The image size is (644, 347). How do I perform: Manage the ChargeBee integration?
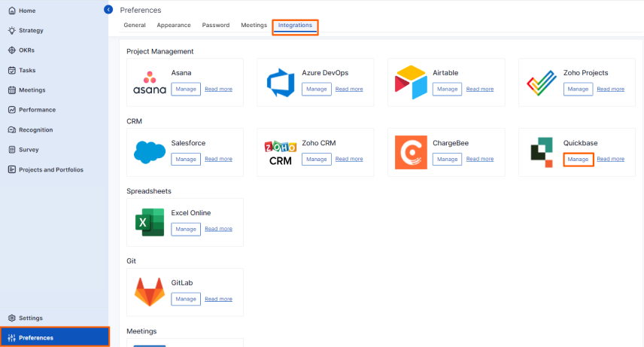point(447,159)
